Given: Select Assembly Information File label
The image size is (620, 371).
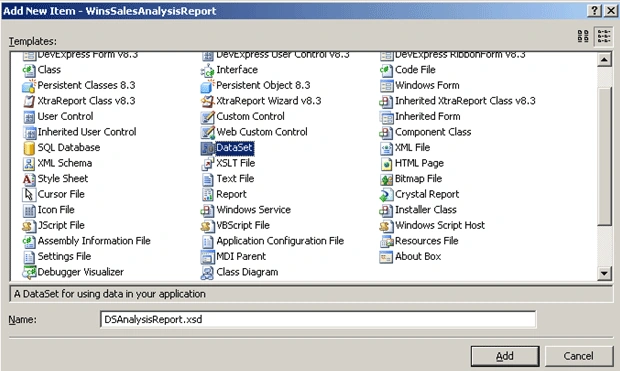Looking at the screenshot, I should [x=94, y=240].
